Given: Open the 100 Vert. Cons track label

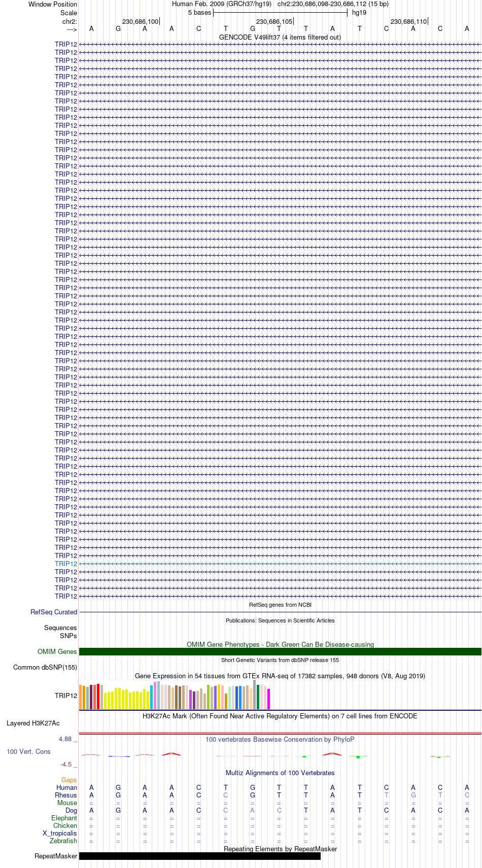Looking at the screenshot, I should (x=28, y=751).
